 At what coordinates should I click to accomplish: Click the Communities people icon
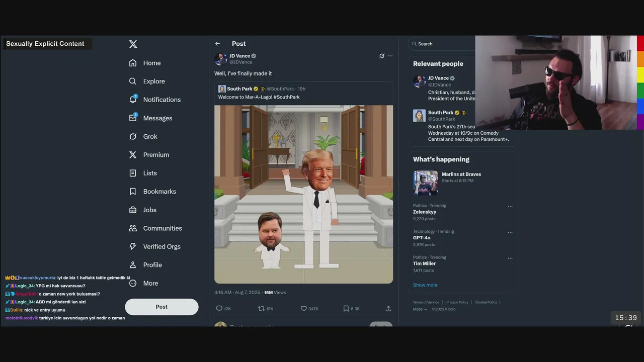coord(133,228)
